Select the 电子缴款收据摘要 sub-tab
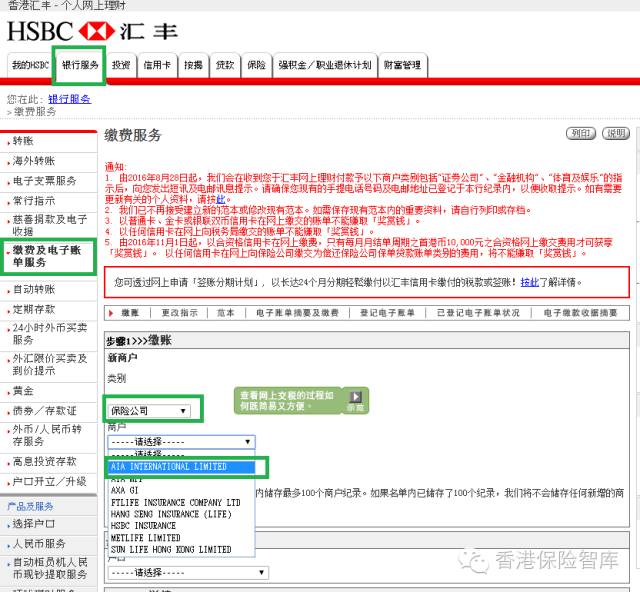Screen dimensions: 640x592 (x=580, y=313)
